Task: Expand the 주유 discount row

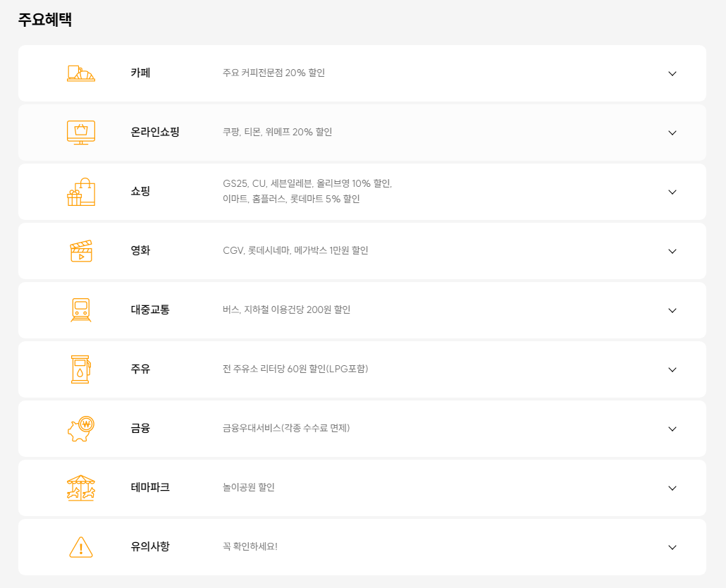Action: click(672, 369)
